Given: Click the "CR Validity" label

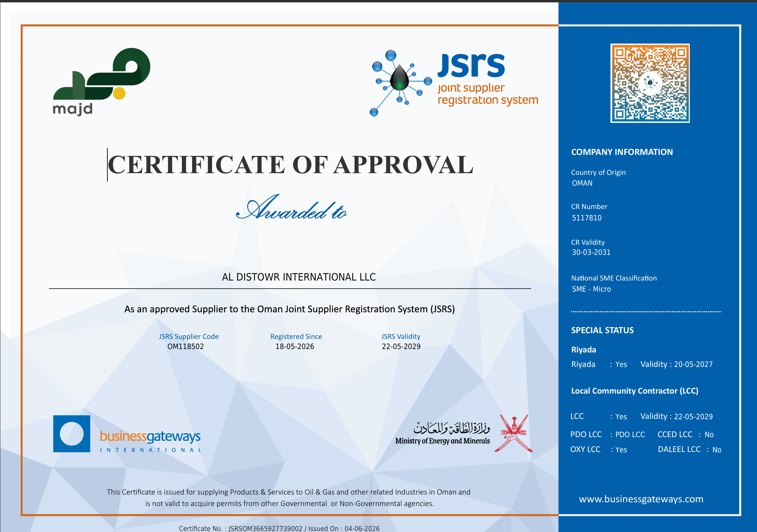Looking at the screenshot, I should pyautogui.click(x=588, y=242).
